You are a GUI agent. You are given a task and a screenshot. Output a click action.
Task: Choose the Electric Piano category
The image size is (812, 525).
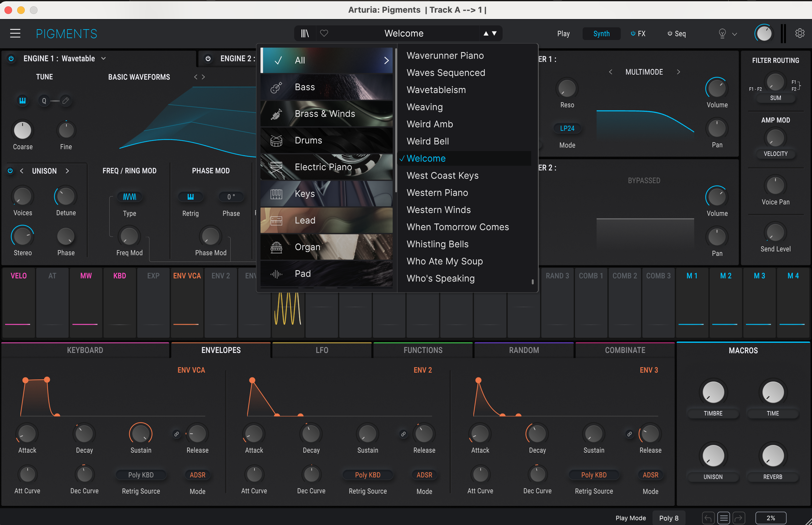point(326,167)
